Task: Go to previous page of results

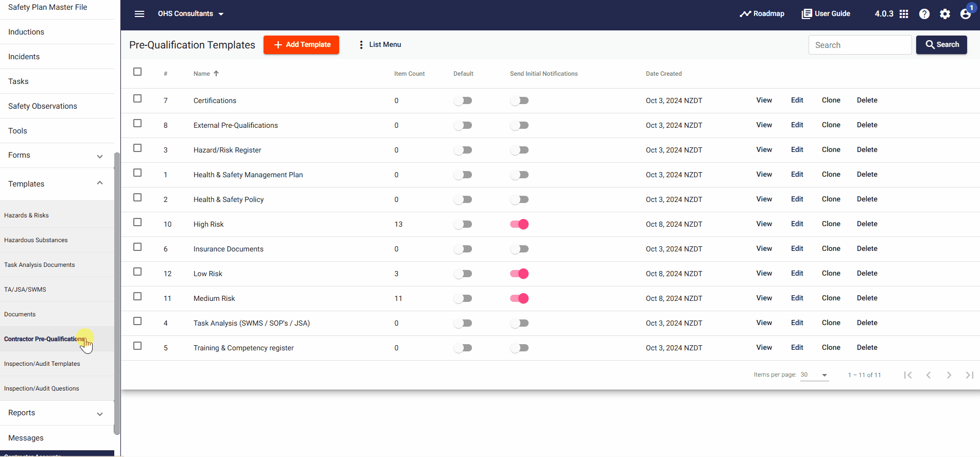Action: (x=929, y=375)
